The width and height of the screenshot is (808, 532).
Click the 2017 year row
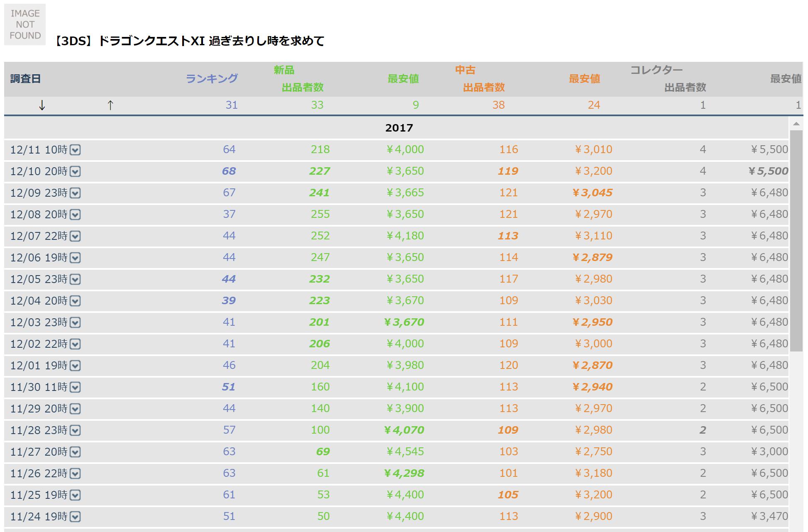pos(396,128)
